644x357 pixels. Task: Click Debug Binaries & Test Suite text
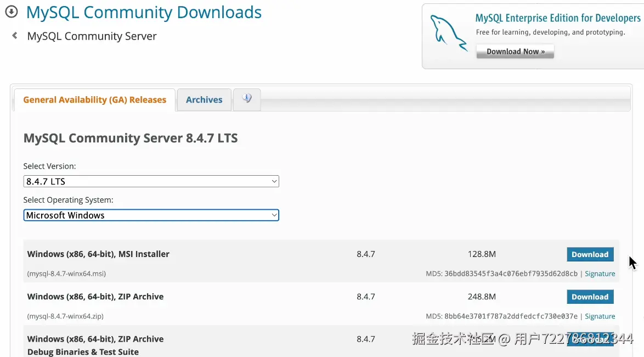[83, 352]
